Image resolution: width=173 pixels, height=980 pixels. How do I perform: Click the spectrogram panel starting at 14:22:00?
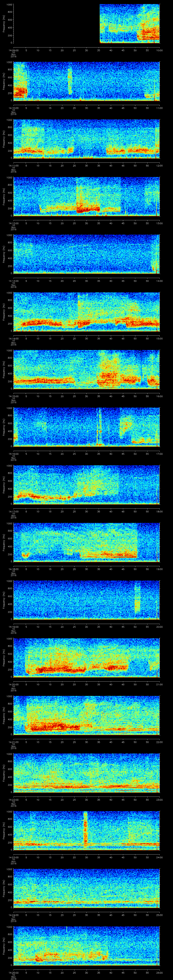point(86,773)
